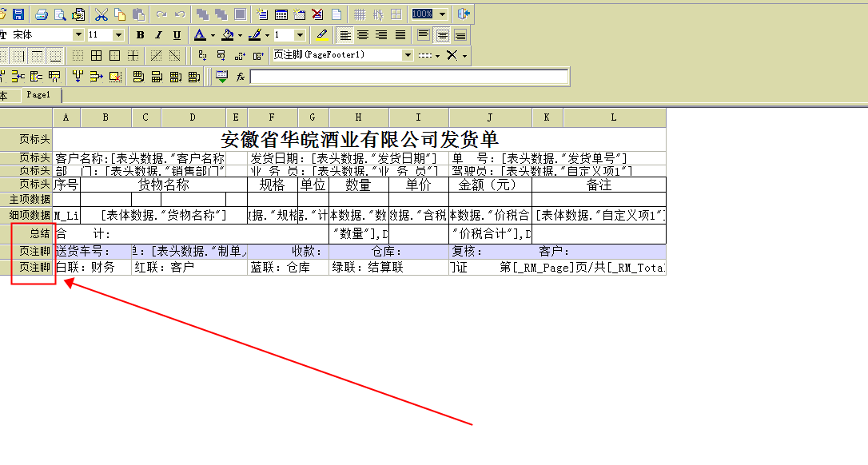Screen dimensions: 868x465
Task: Select the 绿联：结算联 cell
Action: 389,268
